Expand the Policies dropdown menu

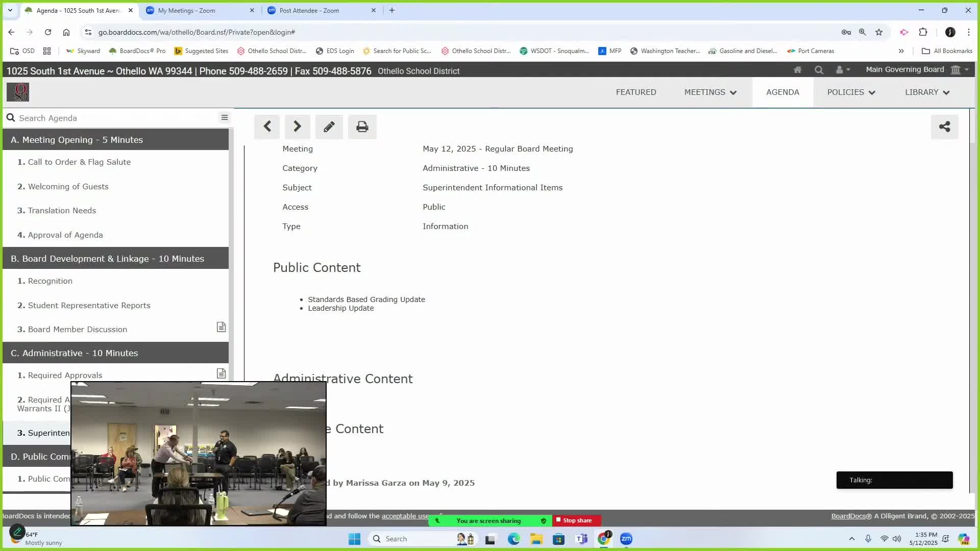(851, 92)
